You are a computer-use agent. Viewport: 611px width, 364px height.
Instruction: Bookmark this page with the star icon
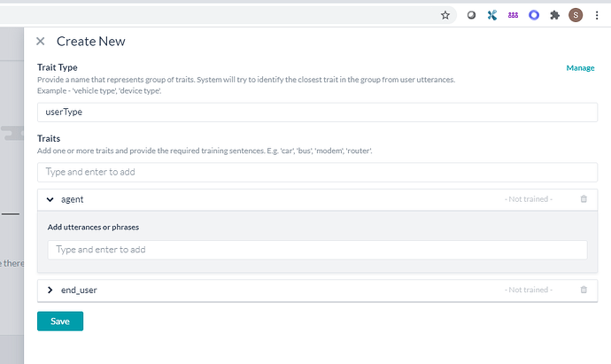[x=445, y=15]
